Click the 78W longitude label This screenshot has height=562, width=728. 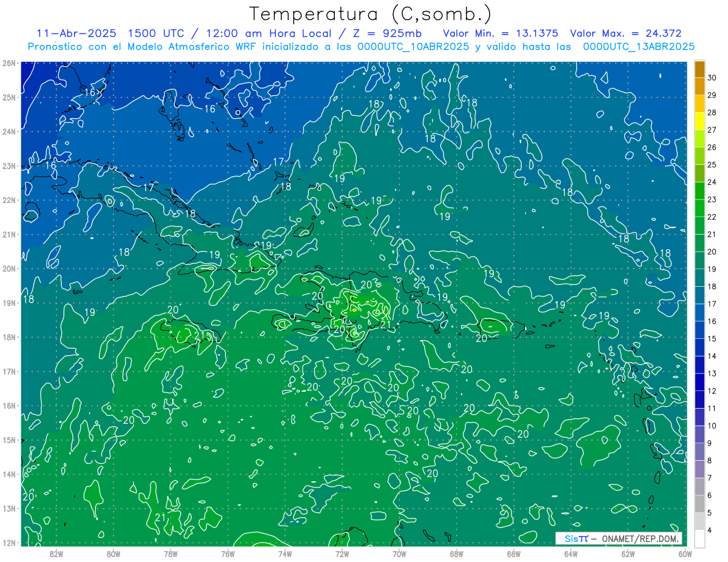170,554
